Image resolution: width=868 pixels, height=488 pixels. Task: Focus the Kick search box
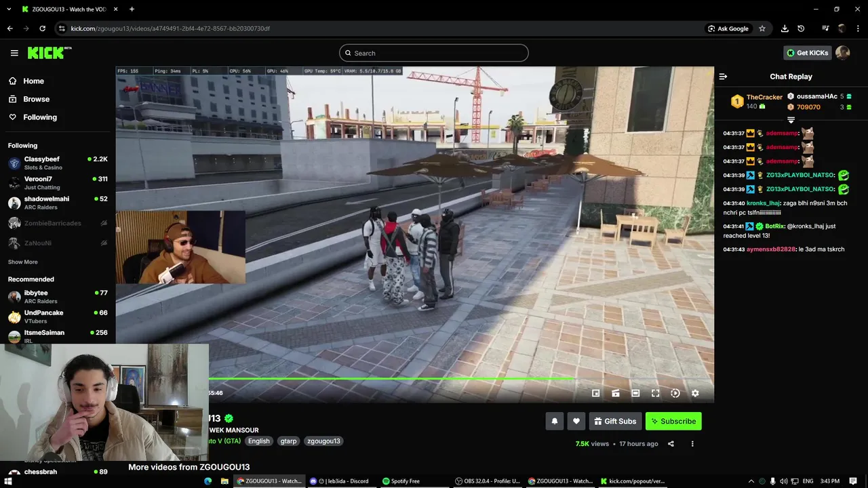[434, 53]
